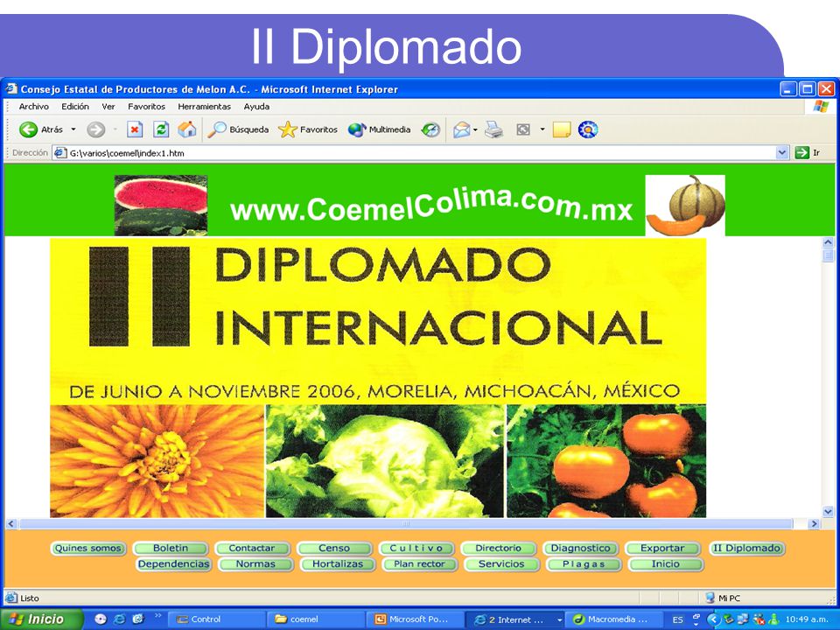This screenshot has height=630, width=840.
Task: Open History with the clock icon
Action: 430,129
